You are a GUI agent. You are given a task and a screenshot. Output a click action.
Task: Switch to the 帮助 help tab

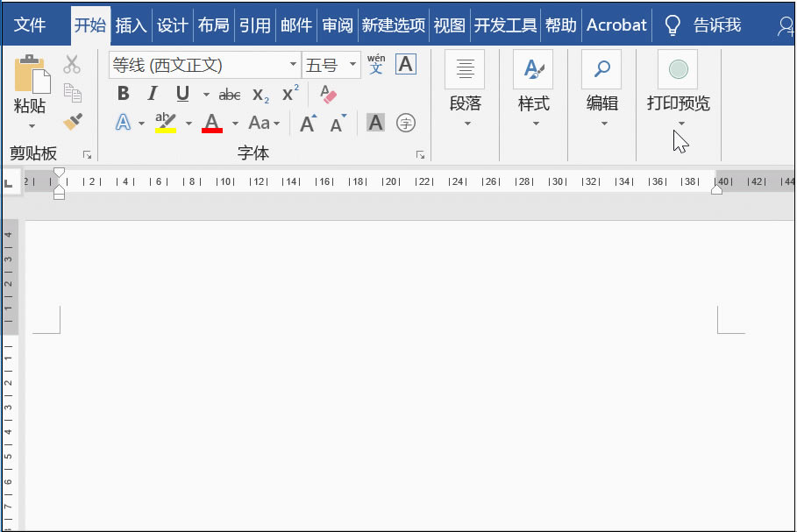point(560,25)
